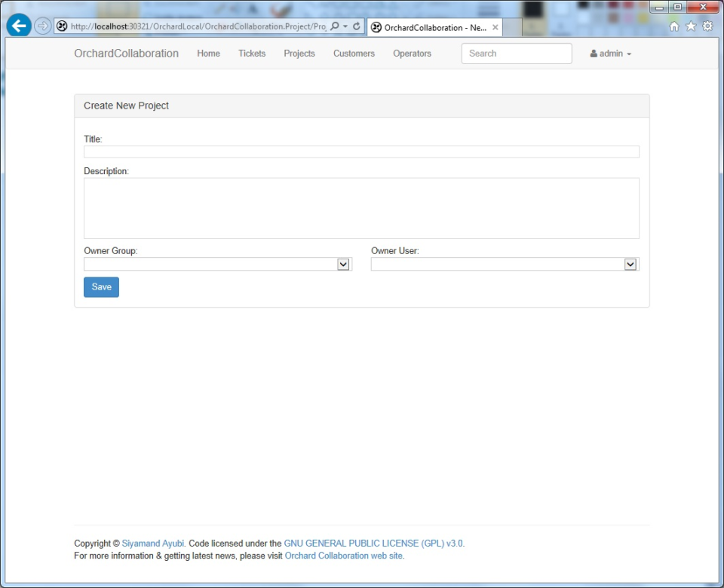Open the Customers menu item
Viewport: 724px width, 588px height.
(354, 54)
